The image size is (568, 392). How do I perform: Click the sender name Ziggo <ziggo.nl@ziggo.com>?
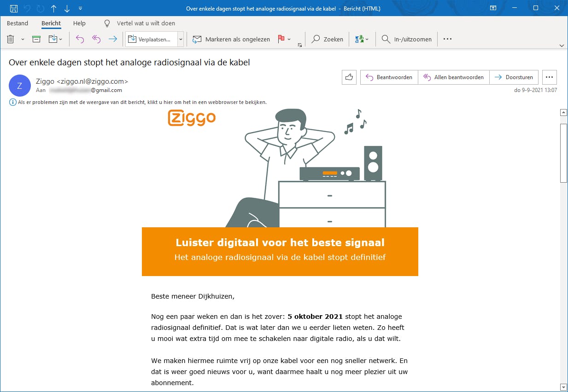coord(82,81)
